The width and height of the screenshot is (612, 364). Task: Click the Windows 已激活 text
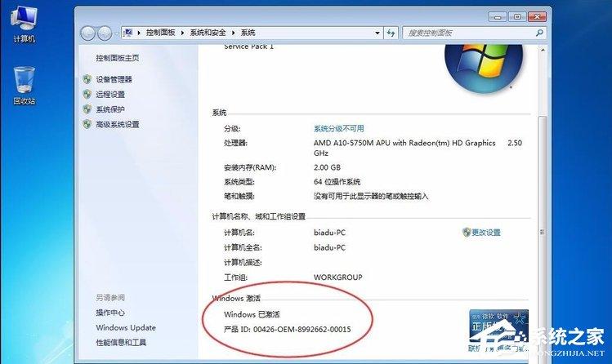pos(252,314)
